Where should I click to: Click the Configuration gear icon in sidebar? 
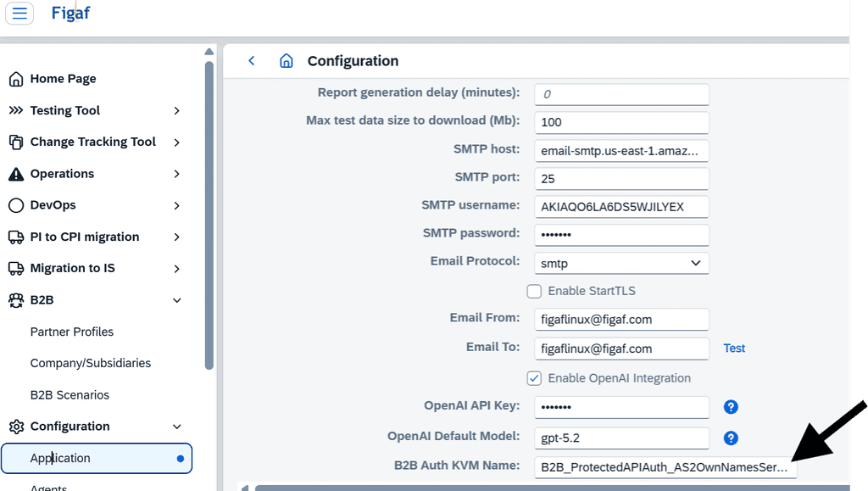click(16, 427)
